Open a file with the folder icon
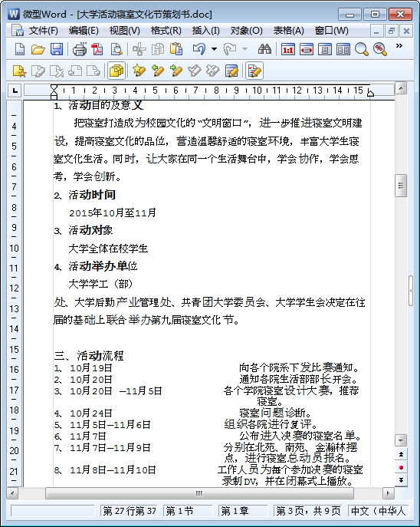 point(38,49)
